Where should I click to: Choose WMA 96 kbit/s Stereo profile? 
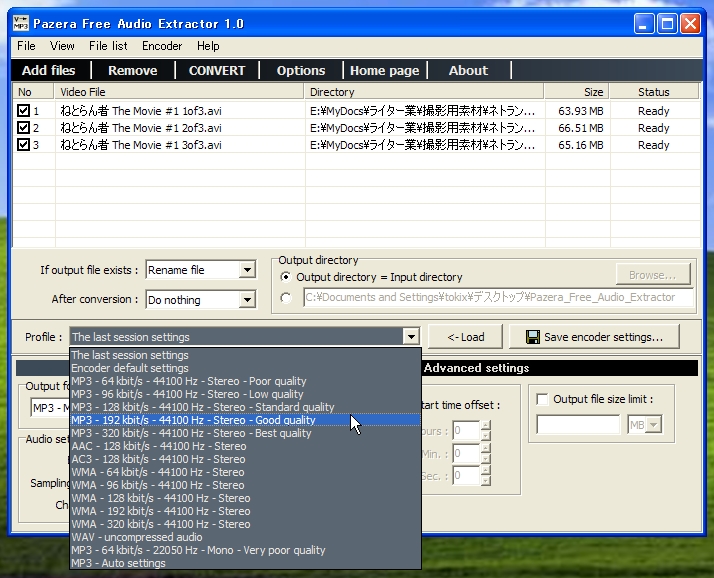coord(245,485)
